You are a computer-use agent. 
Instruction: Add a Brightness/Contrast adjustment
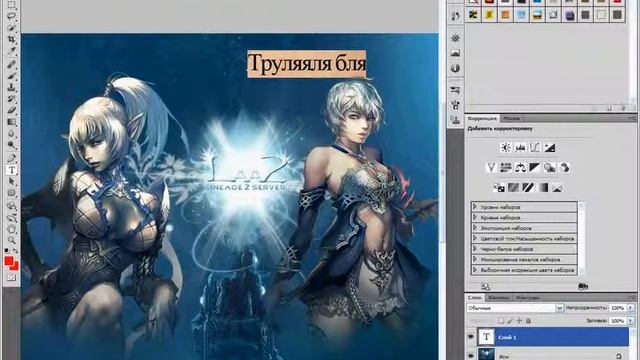coord(506,148)
